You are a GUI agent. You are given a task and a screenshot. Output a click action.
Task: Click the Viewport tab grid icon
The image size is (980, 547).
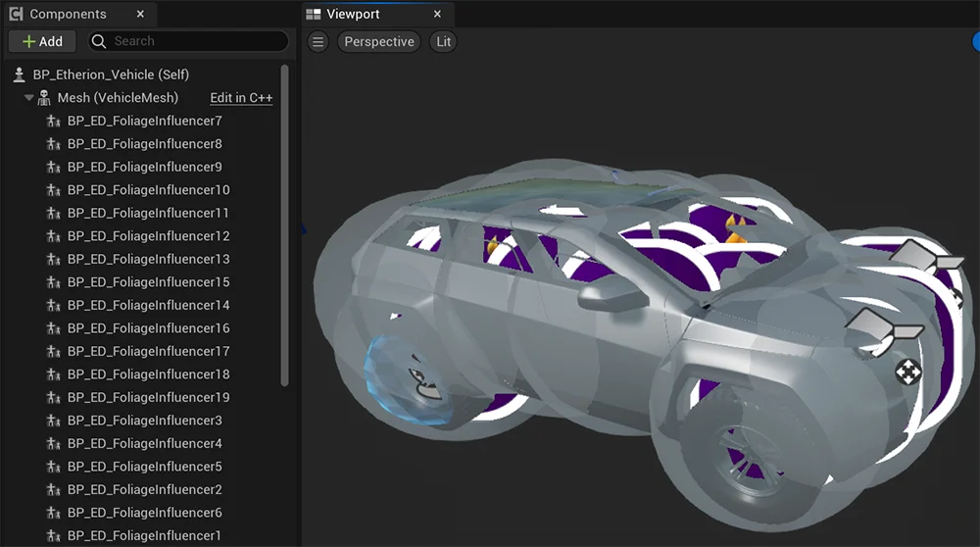314,15
